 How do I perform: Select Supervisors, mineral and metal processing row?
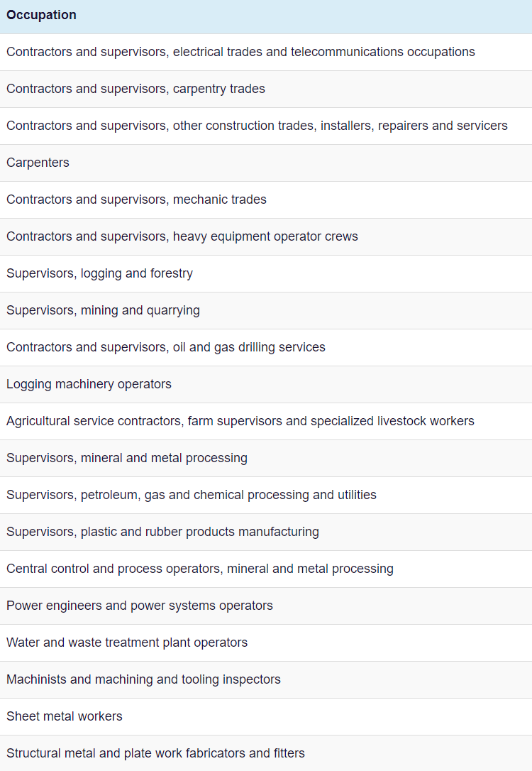click(266, 458)
